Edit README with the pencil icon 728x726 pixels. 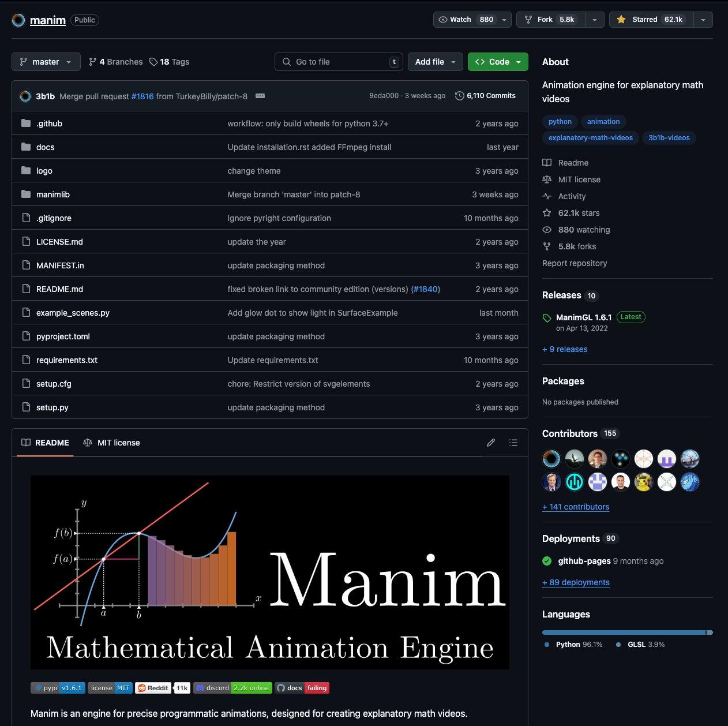click(x=491, y=443)
